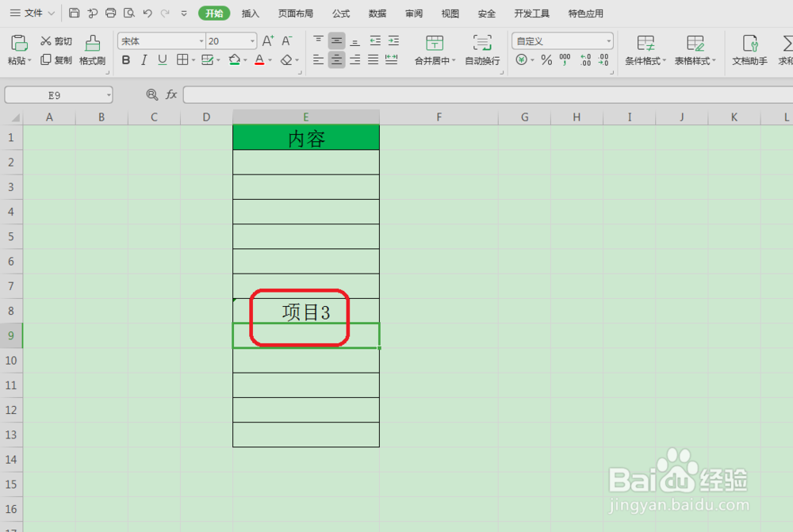Increase indent icon
This screenshot has height=532, width=793.
tap(393, 41)
